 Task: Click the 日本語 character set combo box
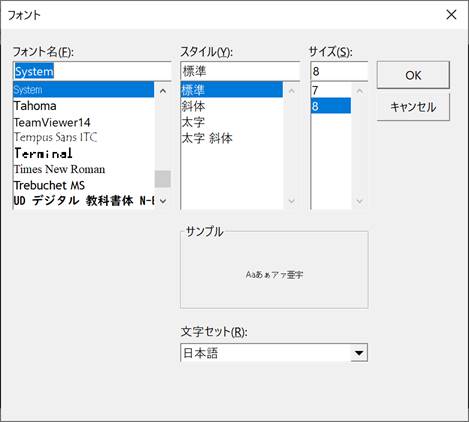[x=274, y=353]
